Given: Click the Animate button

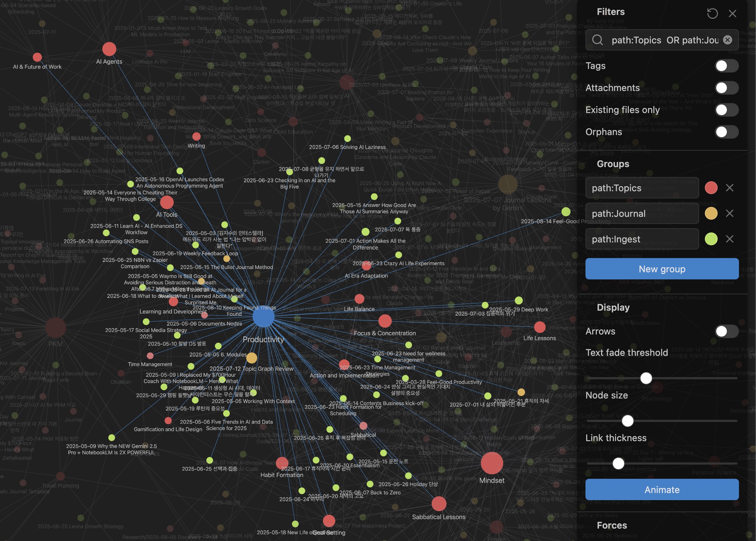Looking at the screenshot, I should point(662,489).
